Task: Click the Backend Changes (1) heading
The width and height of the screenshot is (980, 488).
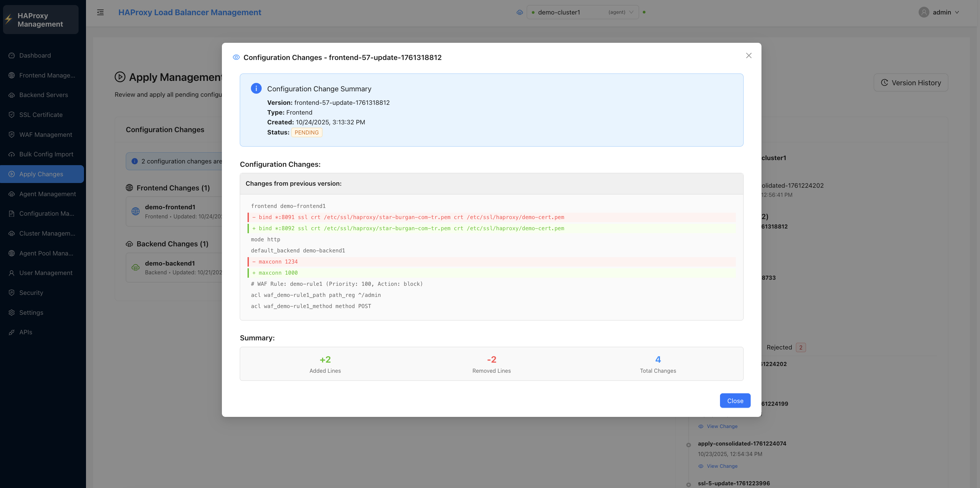Action: [x=172, y=244]
